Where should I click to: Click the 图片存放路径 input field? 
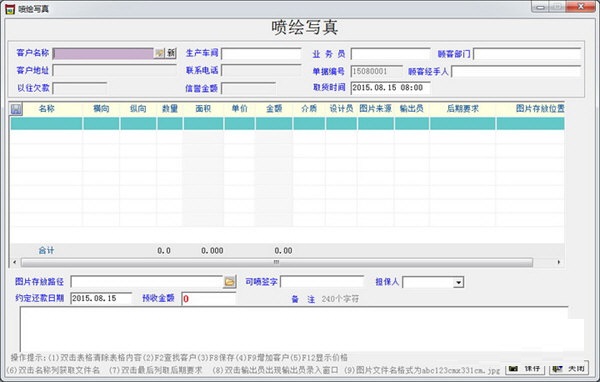[147, 282]
